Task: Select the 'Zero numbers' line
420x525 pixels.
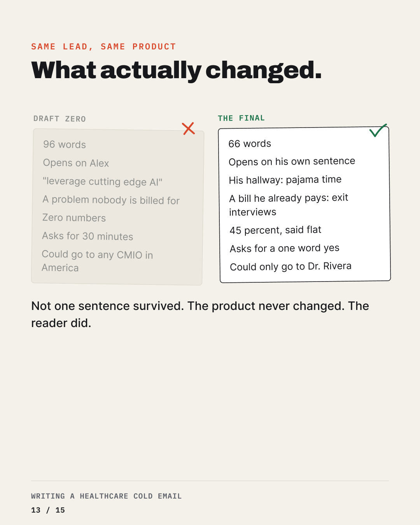Action: (74, 218)
